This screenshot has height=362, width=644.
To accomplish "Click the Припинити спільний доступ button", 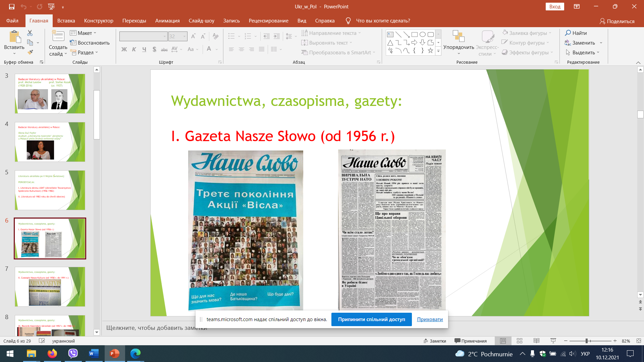I will pos(371,319).
